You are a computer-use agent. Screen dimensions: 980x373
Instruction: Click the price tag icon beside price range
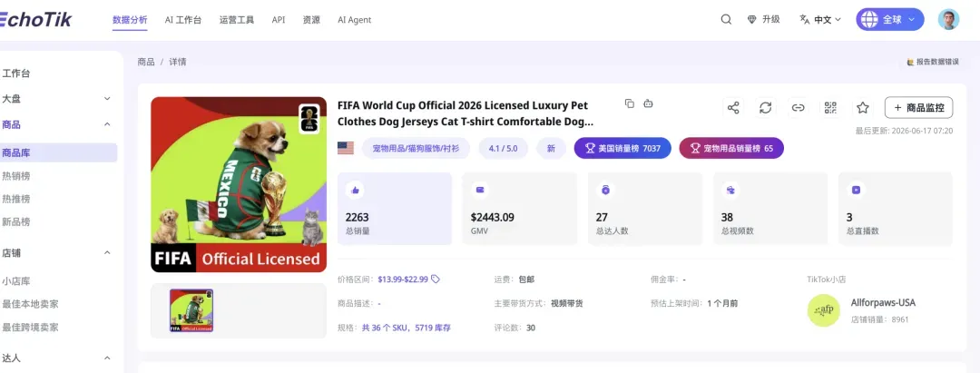[x=436, y=280]
